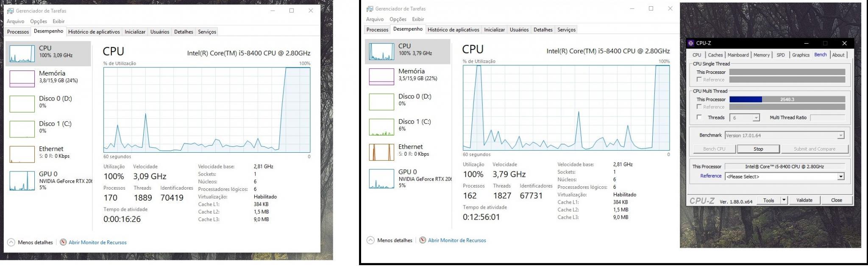Click the Task Manager title icon, right window
This screenshot has height=266, width=868.
(x=370, y=8)
